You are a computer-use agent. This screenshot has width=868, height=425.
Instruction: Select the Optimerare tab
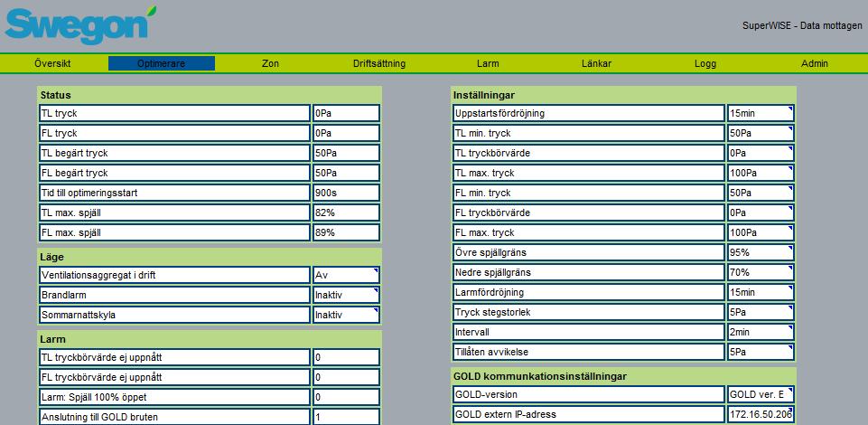(x=162, y=63)
